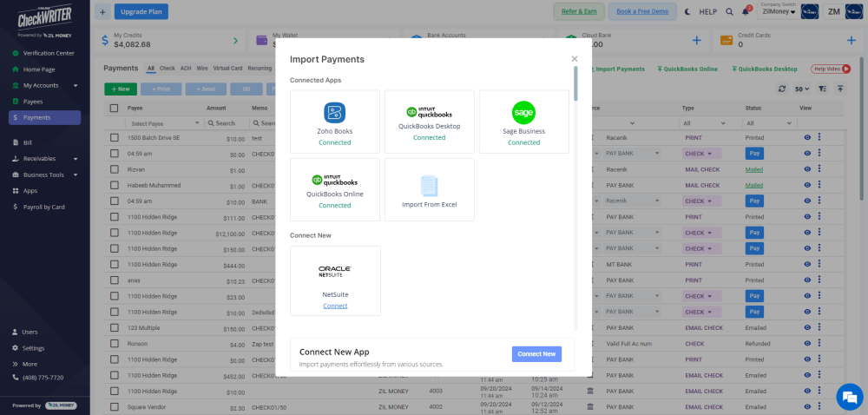
Task: Open the three-dot menu for the MT BANK row
Action: click(819, 265)
